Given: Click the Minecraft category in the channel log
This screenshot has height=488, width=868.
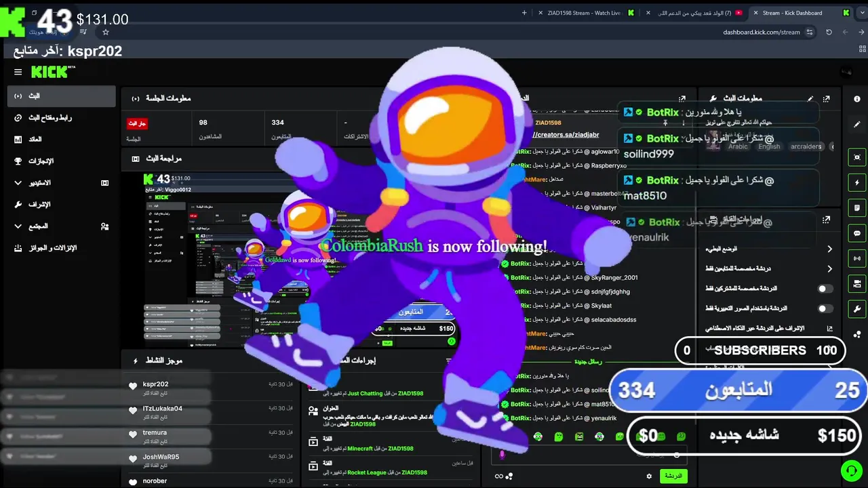Looking at the screenshot, I should (x=361, y=449).
